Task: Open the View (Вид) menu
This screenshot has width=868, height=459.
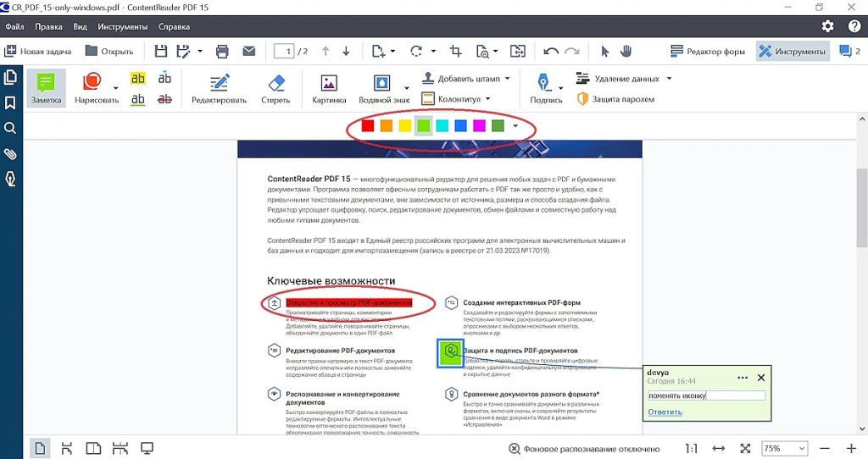Action: [x=81, y=26]
